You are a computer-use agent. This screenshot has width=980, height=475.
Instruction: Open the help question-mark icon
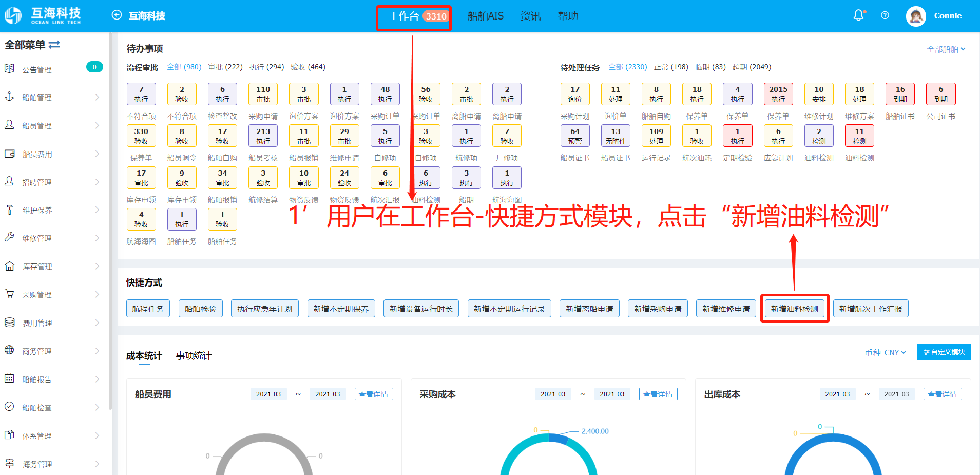[x=885, y=15]
